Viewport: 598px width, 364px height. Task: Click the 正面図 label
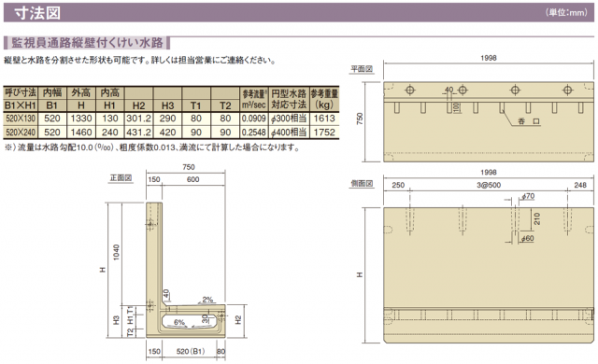click(121, 178)
